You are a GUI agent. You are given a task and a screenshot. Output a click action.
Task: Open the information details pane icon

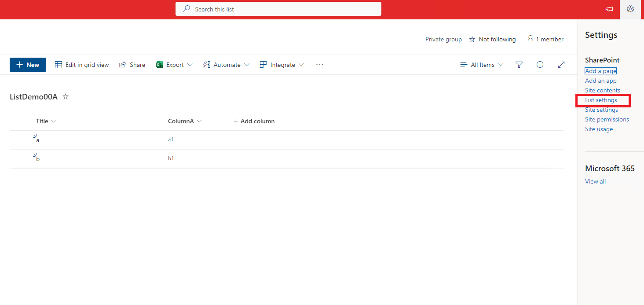click(x=540, y=65)
